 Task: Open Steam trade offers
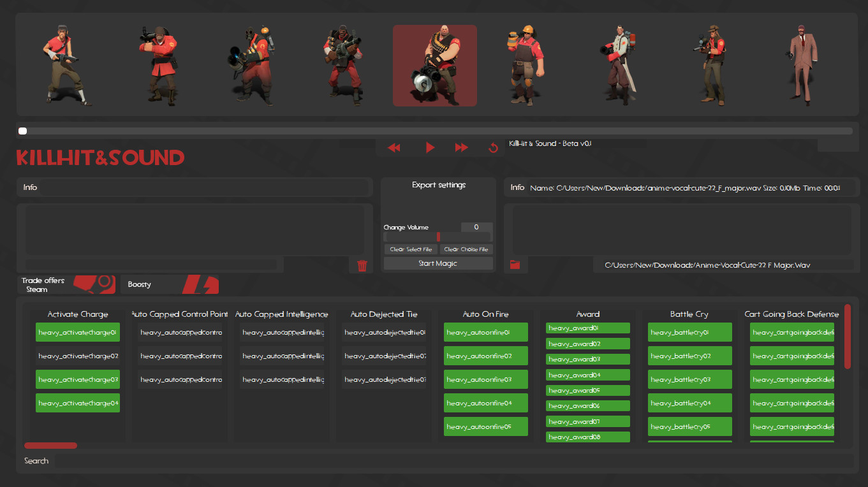[x=66, y=284]
